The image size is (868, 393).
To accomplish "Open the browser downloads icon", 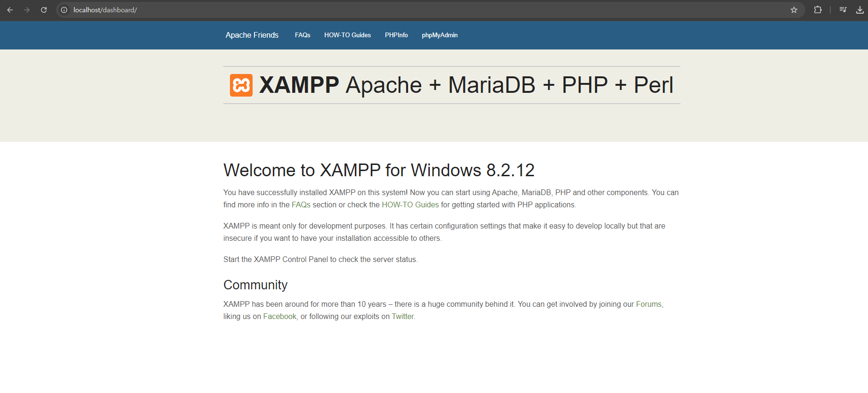I will [860, 10].
